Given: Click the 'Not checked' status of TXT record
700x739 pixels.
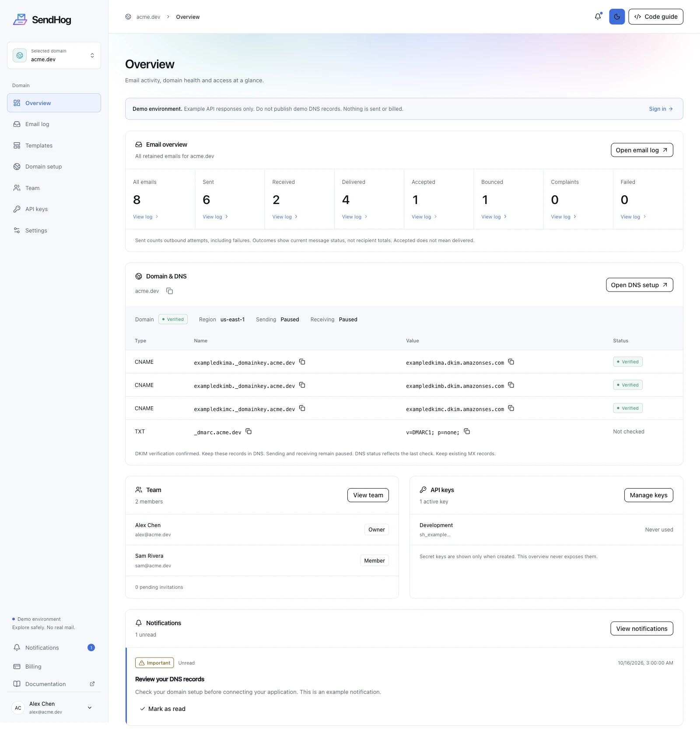Looking at the screenshot, I should [629, 432].
